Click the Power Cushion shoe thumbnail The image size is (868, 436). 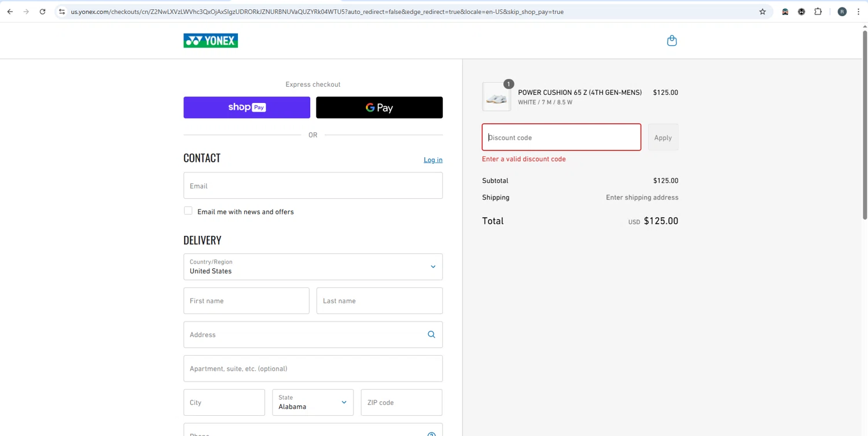tap(496, 97)
